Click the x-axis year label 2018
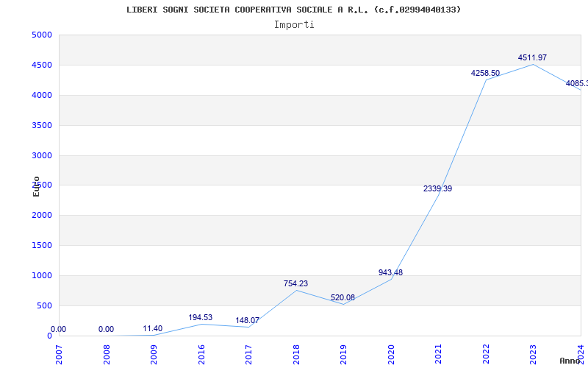588x368 pixels. coord(296,355)
